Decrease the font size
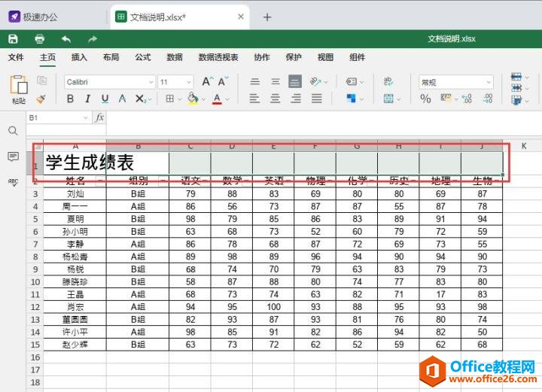The image size is (542, 392). (223, 81)
